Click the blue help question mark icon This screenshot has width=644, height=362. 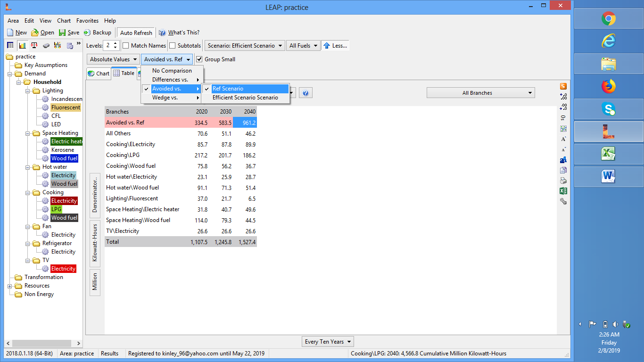coord(305,93)
